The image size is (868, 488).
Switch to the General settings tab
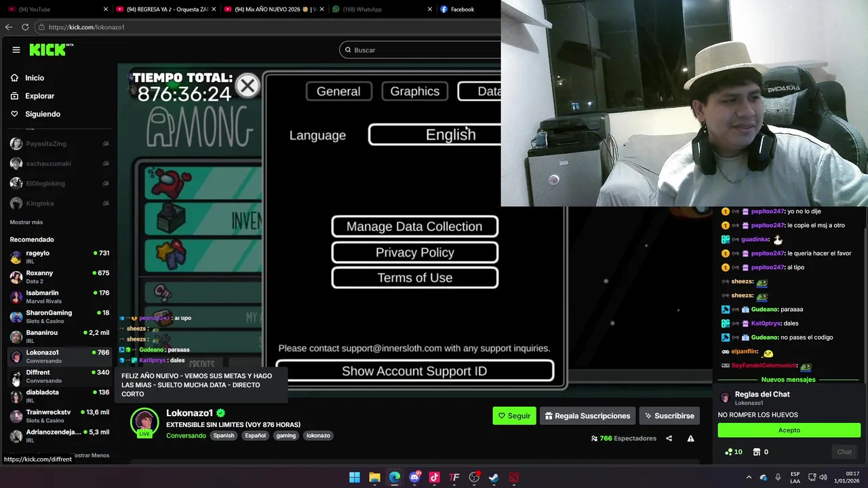pyautogui.click(x=338, y=91)
